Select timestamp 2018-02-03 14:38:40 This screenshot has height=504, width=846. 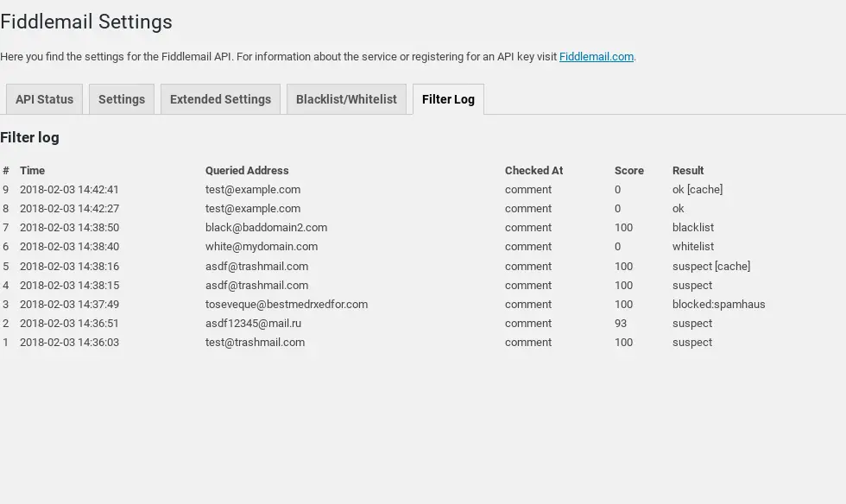pyautogui.click(x=69, y=247)
